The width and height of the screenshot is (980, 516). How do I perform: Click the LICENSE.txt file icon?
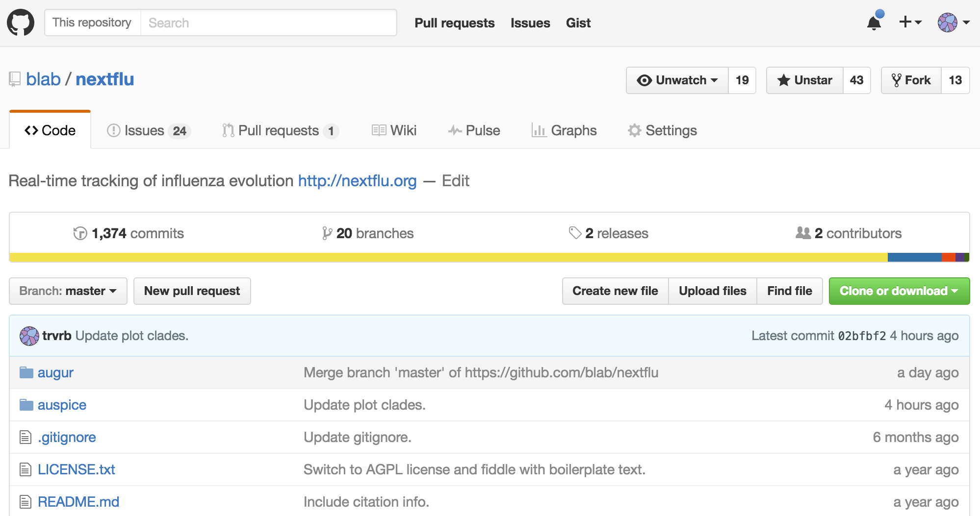click(26, 469)
